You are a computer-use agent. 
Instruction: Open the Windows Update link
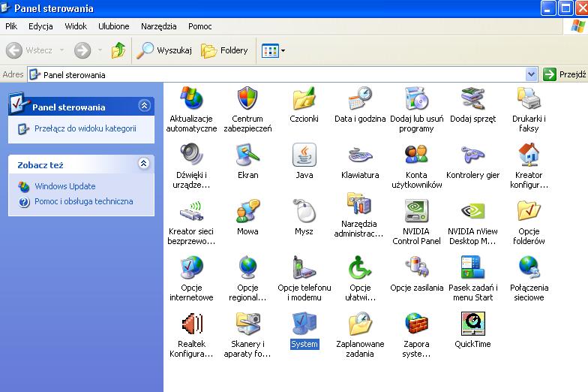pyautogui.click(x=64, y=186)
